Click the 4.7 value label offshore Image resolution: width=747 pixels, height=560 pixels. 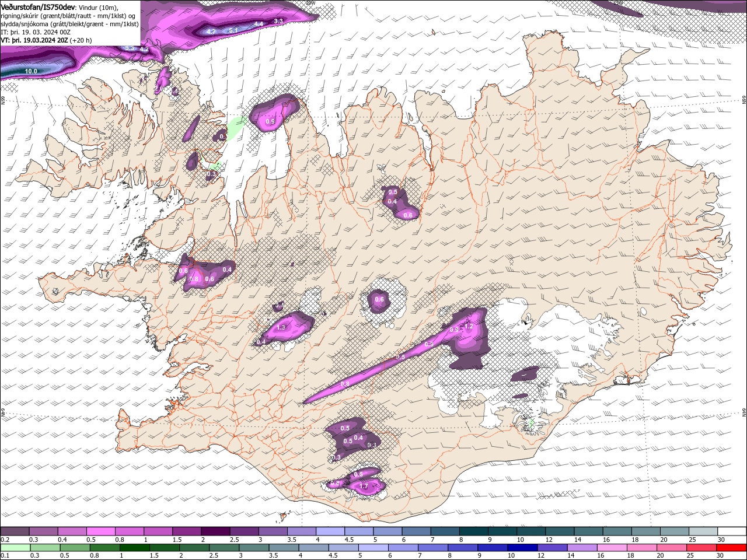[211, 32]
